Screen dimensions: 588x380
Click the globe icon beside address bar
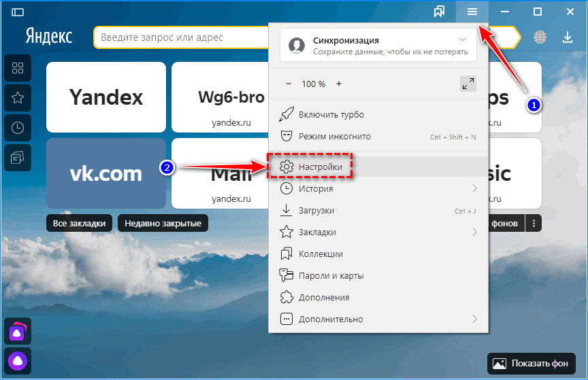click(x=540, y=37)
